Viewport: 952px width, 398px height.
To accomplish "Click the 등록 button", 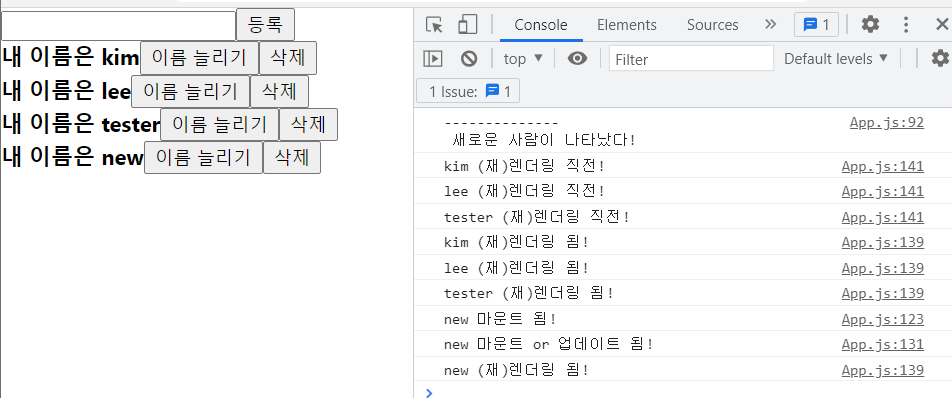I will 265,25.
